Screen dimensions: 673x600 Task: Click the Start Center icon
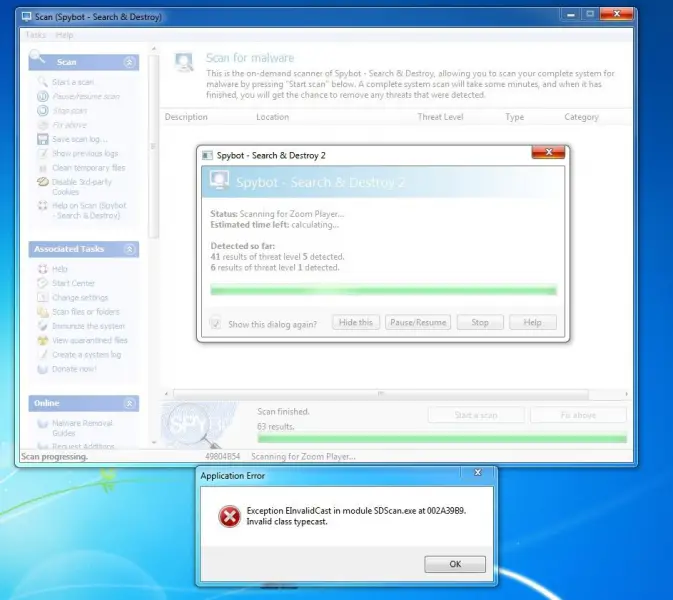pos(42,283)
